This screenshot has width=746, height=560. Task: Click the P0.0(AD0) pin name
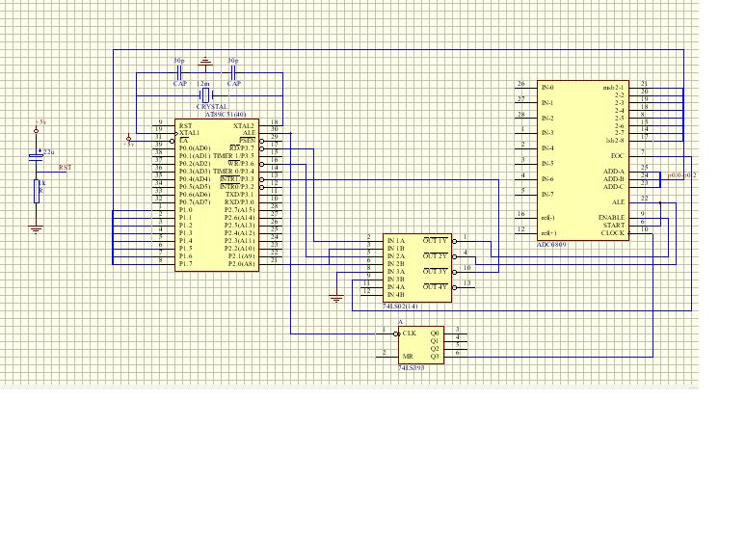coord(195,148)
